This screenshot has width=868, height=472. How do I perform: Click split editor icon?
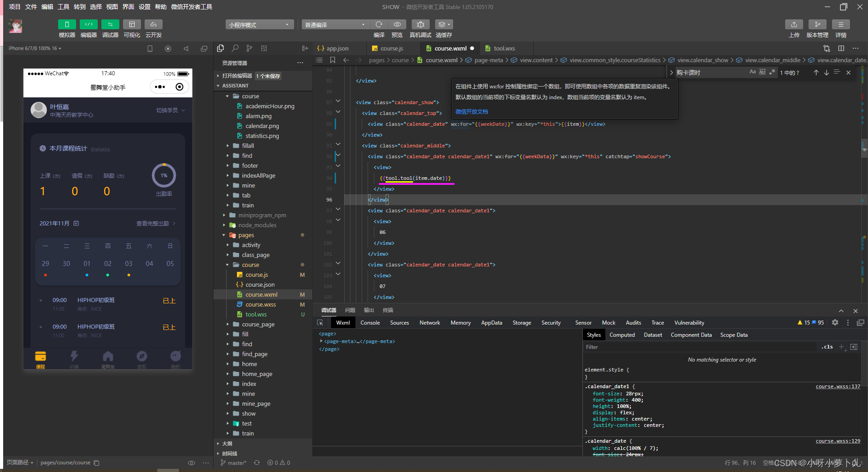click(841, 48)
